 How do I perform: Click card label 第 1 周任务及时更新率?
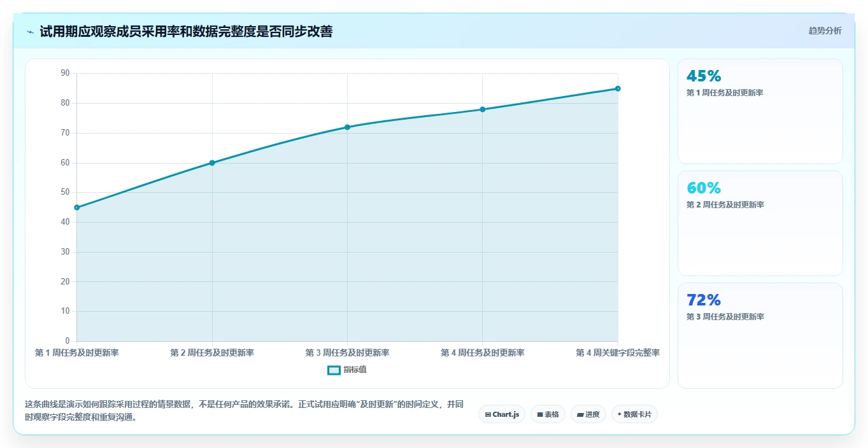coord(725,93)
